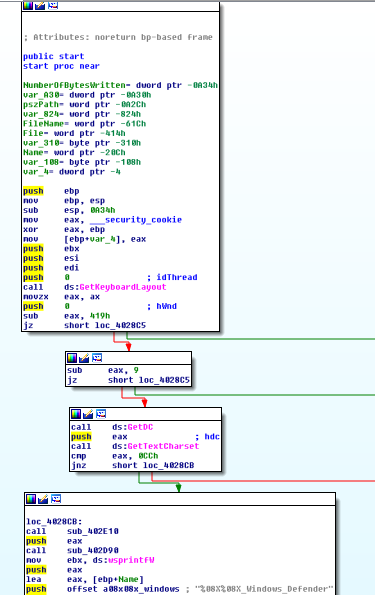
Task: Click the ___security_cookie reference
Action: pos(136,220)
